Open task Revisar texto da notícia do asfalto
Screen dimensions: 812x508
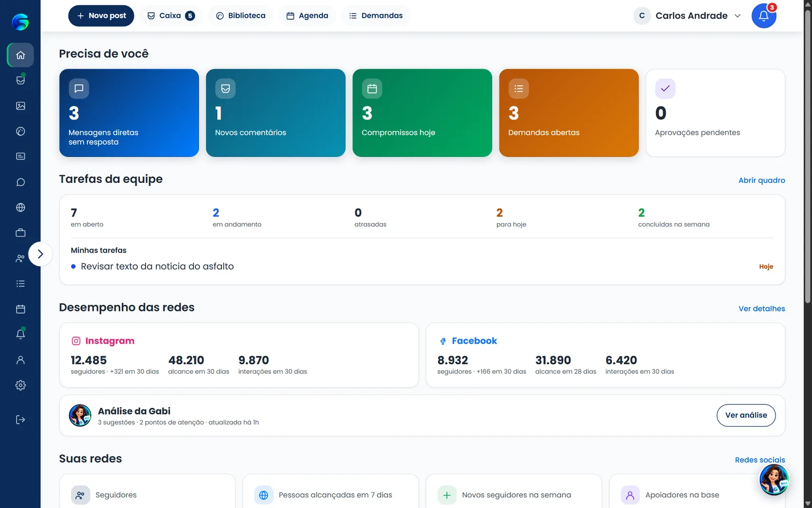(422, 266)
